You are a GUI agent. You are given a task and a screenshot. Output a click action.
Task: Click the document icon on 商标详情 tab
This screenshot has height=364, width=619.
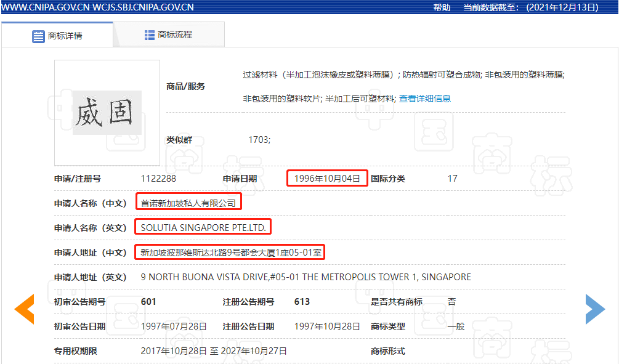tap(37, 35)
